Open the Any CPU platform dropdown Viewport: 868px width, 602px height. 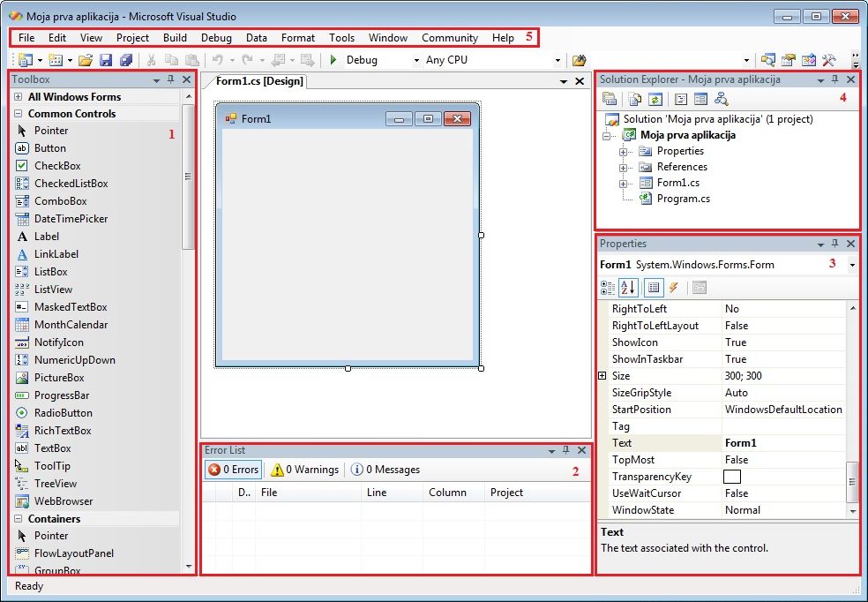coord(557,60)
